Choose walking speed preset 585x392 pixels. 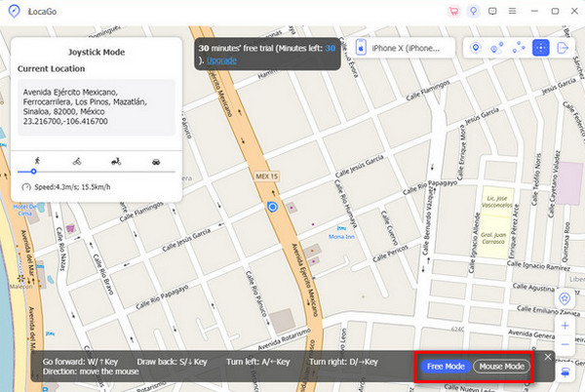click(36, 160)
